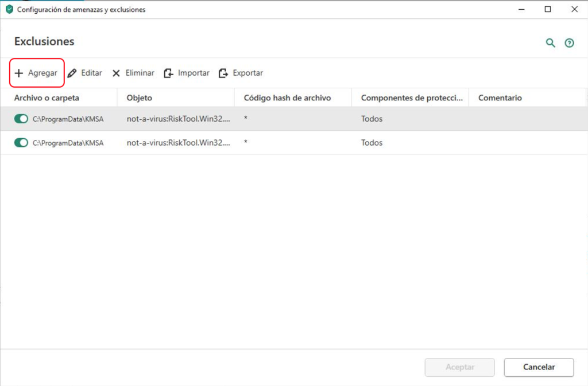Open search with the magnifier icon

(551, 43)
